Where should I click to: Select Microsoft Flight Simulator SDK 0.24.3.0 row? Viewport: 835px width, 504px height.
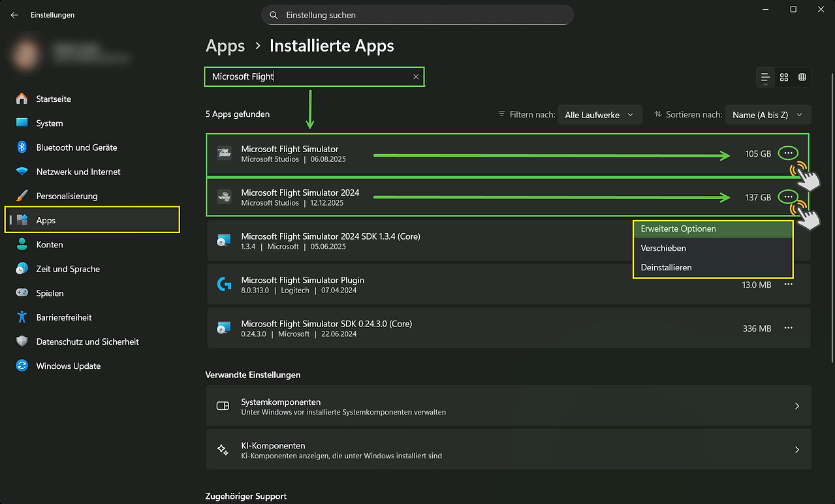509,328
